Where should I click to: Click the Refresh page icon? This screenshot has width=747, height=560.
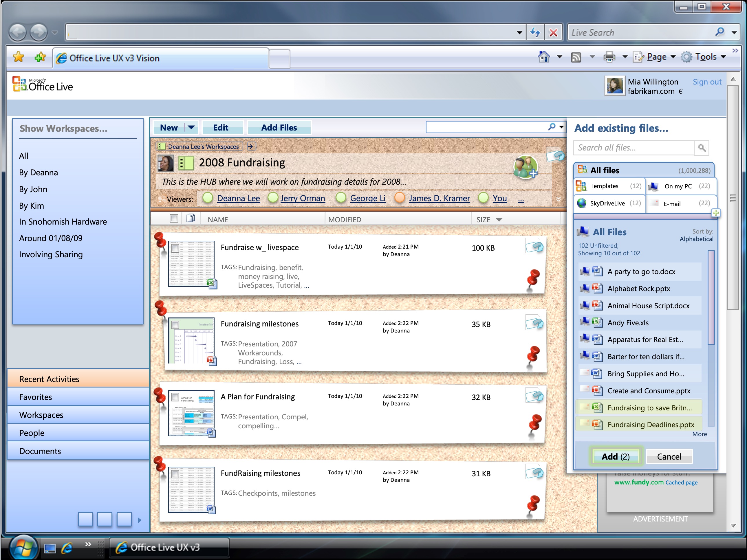(x=535, y=33)
